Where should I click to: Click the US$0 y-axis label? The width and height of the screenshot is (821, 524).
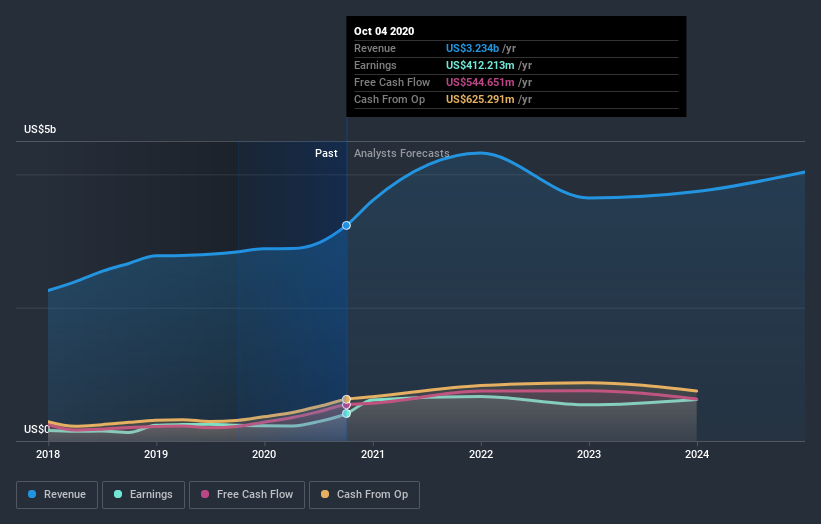tap(37, 429)
